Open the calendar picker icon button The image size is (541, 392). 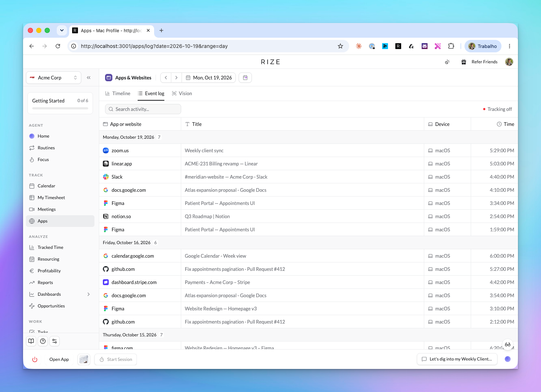click(x=245, y=78)
